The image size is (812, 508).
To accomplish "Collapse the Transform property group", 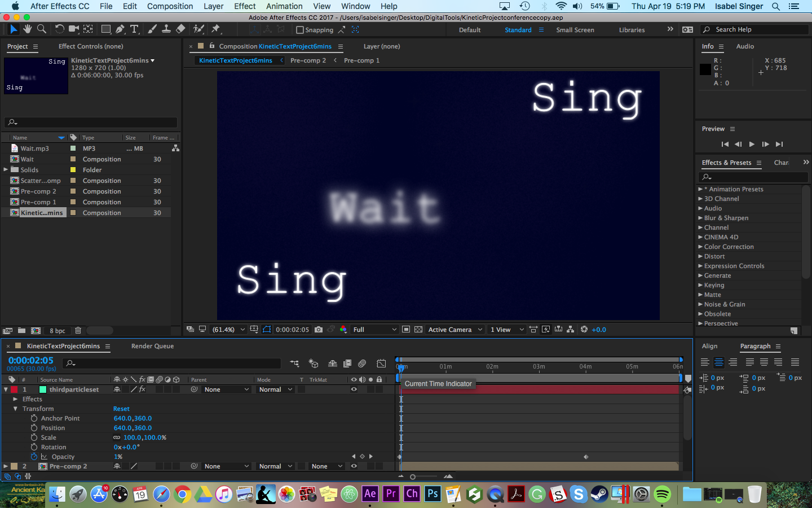I will (15, 409).
